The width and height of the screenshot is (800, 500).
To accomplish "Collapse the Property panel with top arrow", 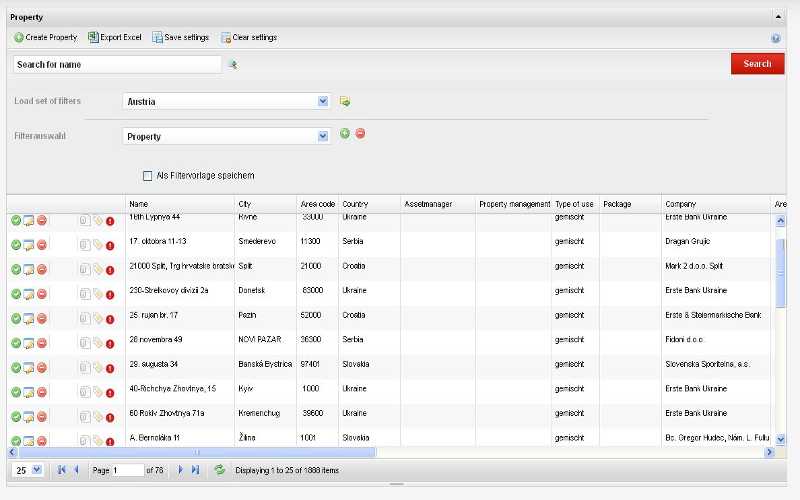I will (x=778, y=17).
